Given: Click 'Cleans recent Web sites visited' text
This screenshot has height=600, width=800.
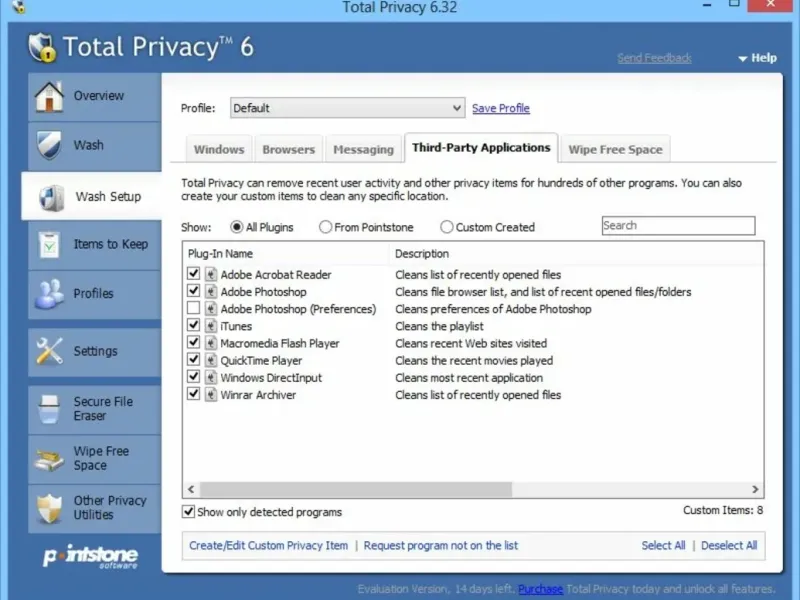Looking at the screenshot, I should click(x=471, y=343).
